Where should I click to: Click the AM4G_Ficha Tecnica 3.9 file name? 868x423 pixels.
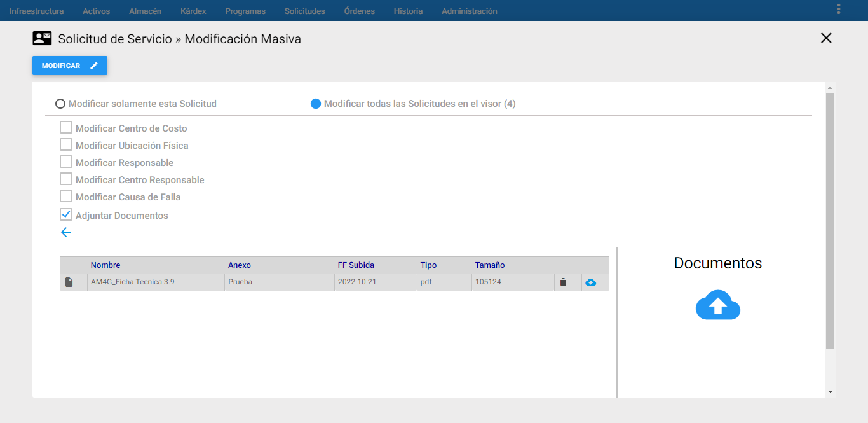(x=133, y=282)
